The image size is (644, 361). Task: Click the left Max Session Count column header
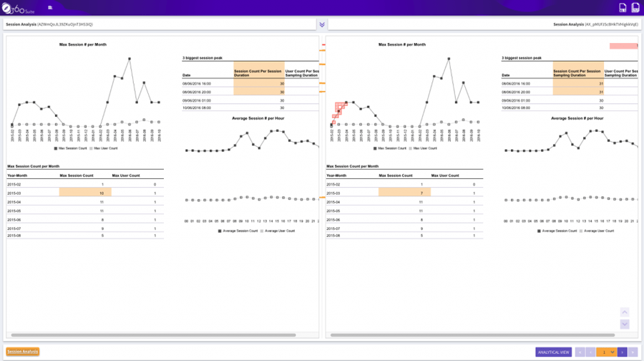[77, 175]
